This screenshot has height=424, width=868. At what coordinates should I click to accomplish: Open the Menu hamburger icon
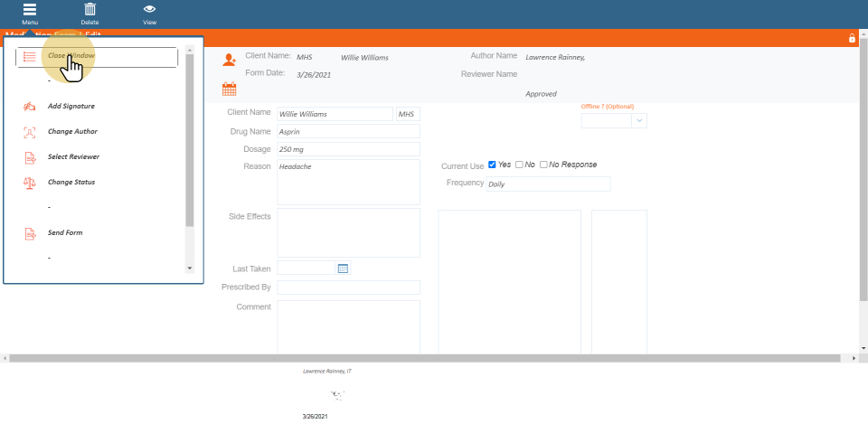click(x=30, y=10)
